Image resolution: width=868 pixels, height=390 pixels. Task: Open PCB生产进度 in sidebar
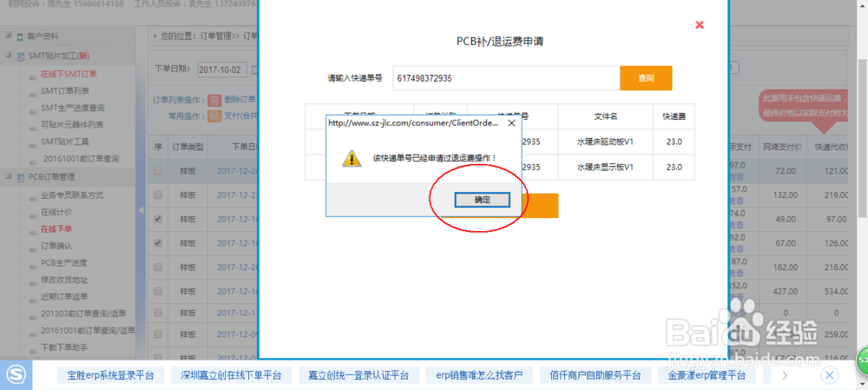click(x=63, y=262)
